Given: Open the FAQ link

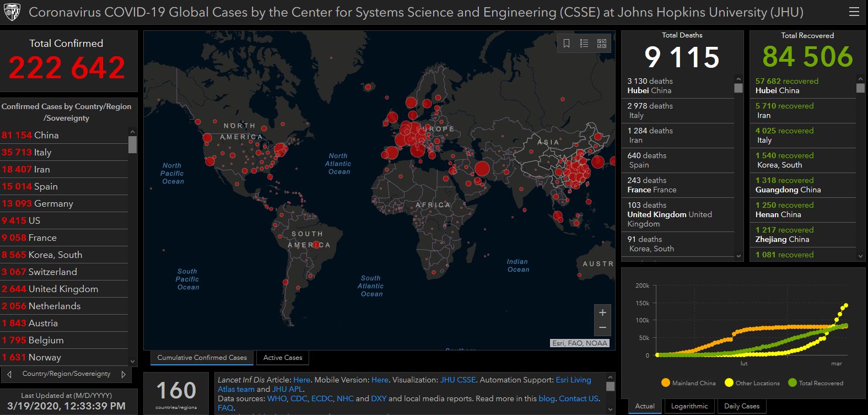Looking at the screenshot, I should (x=225, y=408).
